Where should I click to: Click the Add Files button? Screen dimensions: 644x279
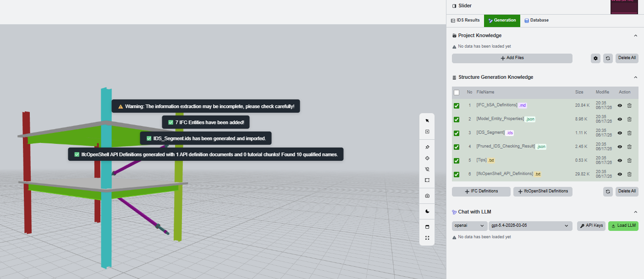(512, 58)
